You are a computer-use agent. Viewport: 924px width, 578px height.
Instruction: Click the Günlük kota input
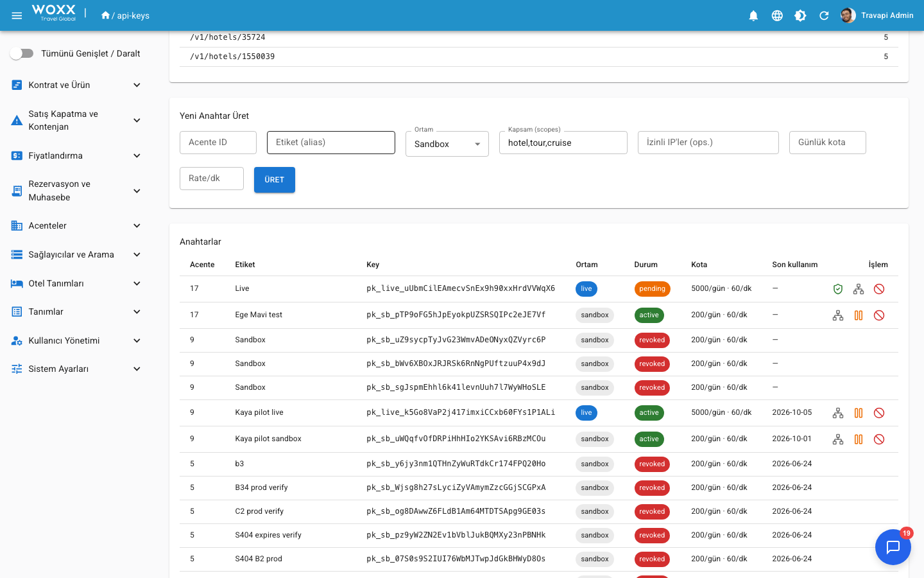[x=828, y=143]
